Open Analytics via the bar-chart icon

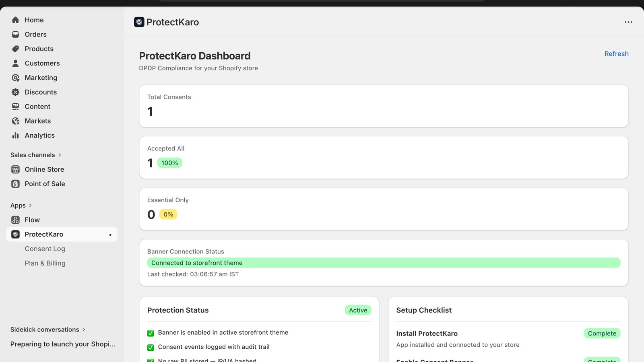15,135
